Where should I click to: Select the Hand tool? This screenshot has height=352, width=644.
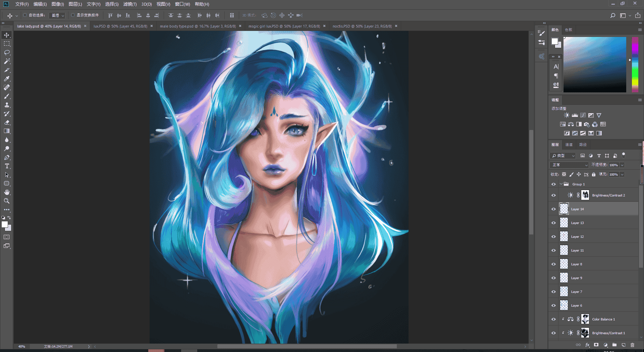7,192
